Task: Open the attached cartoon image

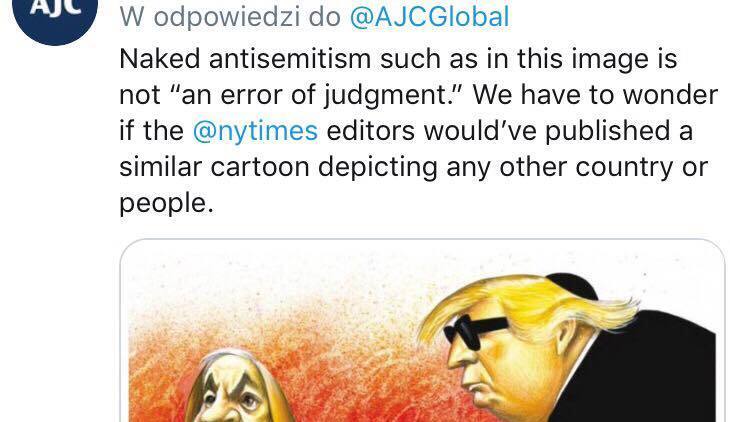Action: click(422, 331)
